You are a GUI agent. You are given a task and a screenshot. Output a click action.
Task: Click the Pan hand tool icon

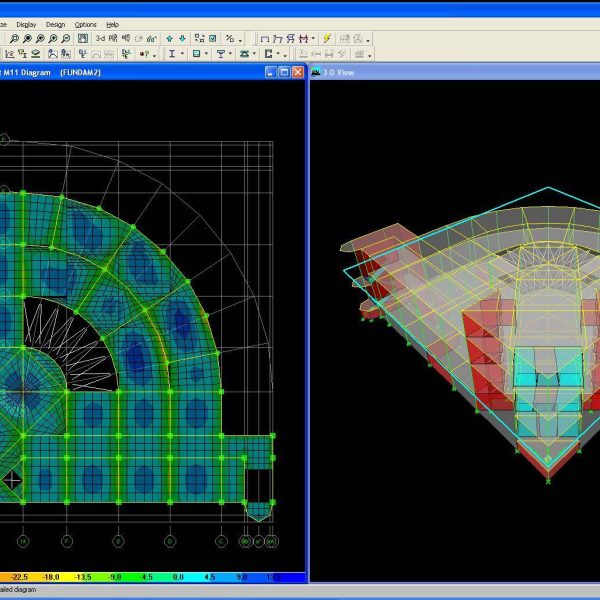tap(83, 38)
